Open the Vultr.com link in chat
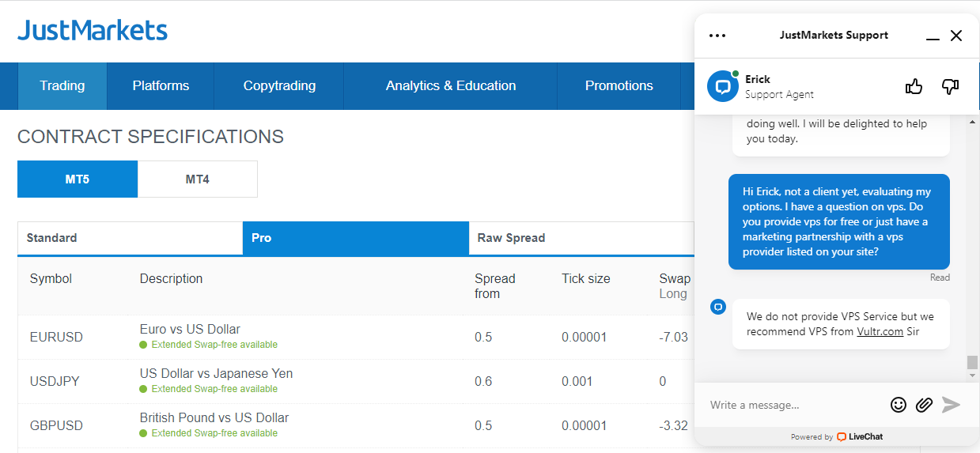 point(880,332)
